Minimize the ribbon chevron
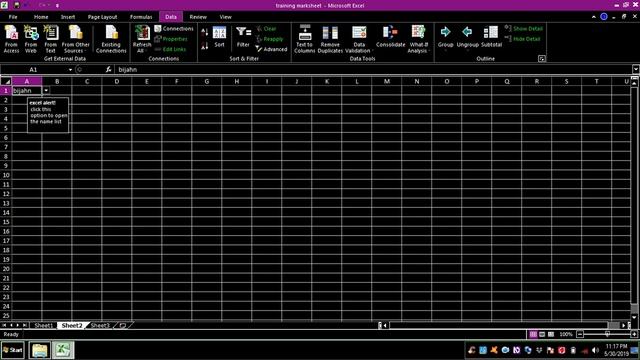 pos(593,17)
